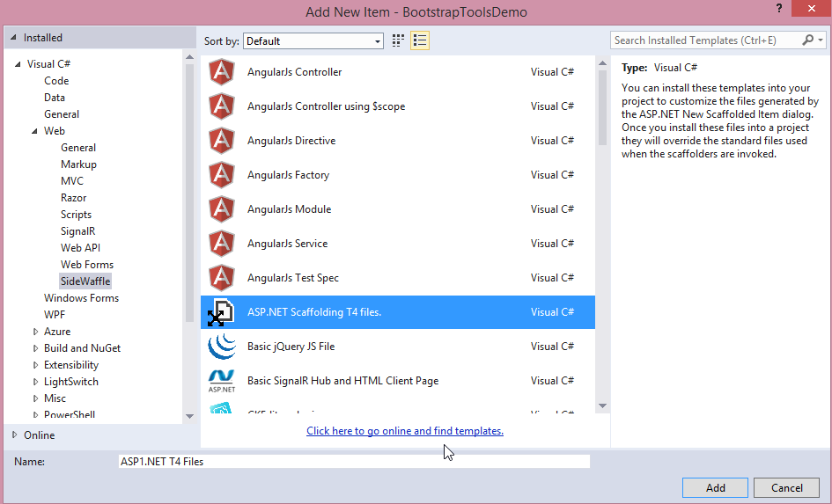Image resolution: width=832 pixels, height=504 pixels.
Task: Expand the Extensibility tree node
Action: click(x=35, y=365)
